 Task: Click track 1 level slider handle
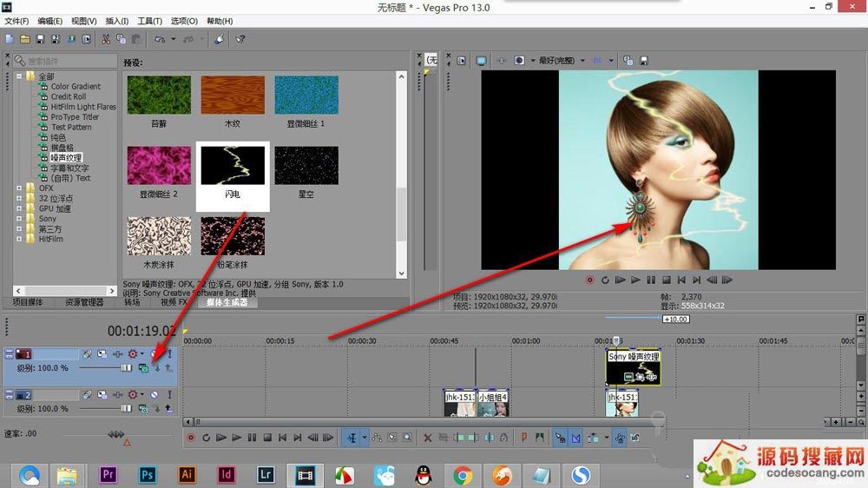[126, 368]
